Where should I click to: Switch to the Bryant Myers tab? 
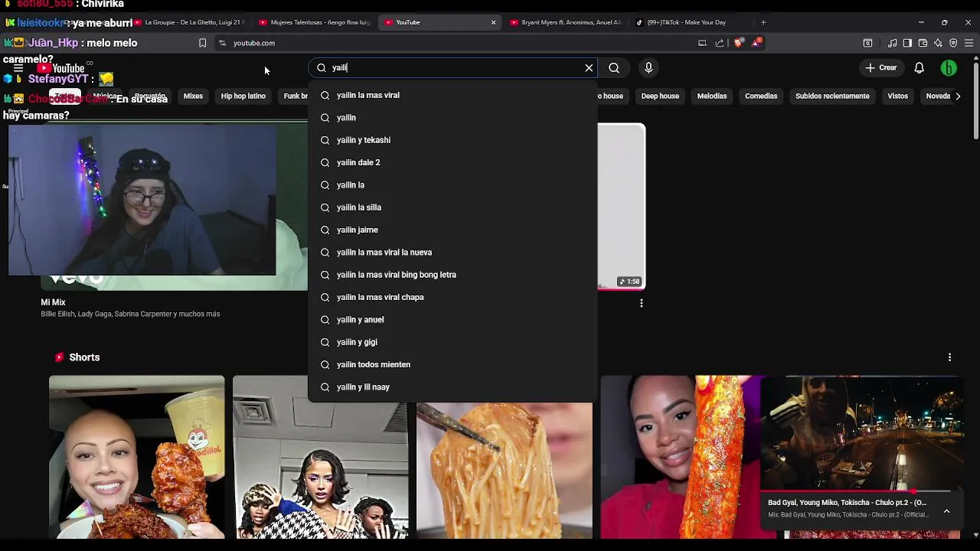click(x=565, y=22)
